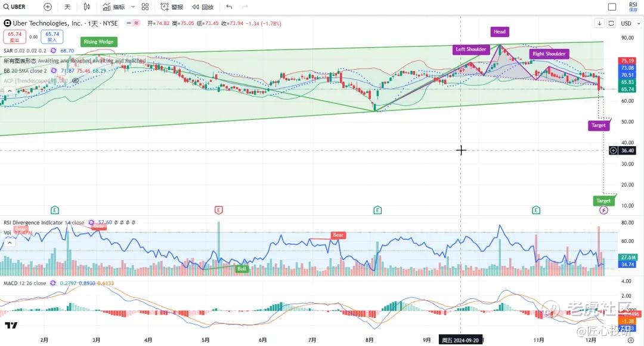Viewport: 644px width, 346px height.
Task: Click the add symbol plus icon
Action: [x=48, y=7]
